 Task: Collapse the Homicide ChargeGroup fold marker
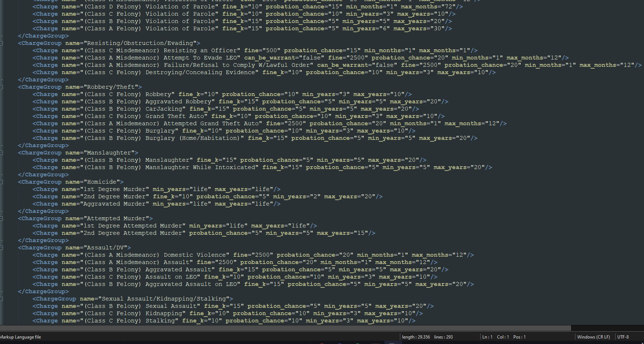1,182
